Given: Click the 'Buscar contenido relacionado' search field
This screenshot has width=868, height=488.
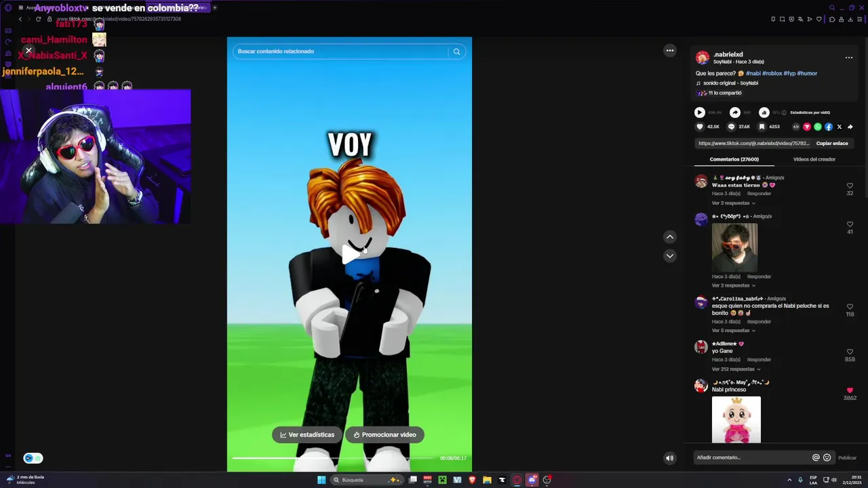Looking at the screenshot, I should 341,52.
